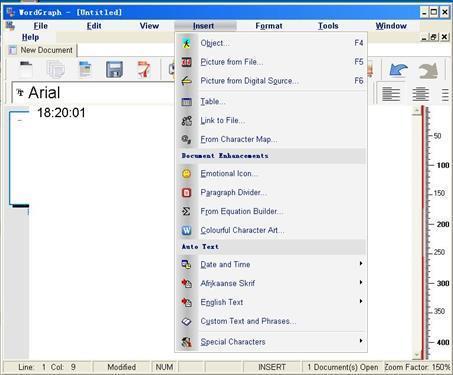Click the Custom Text and Phrases icon
This screenshot has height=375, width=453.
[x=186, y=321]
